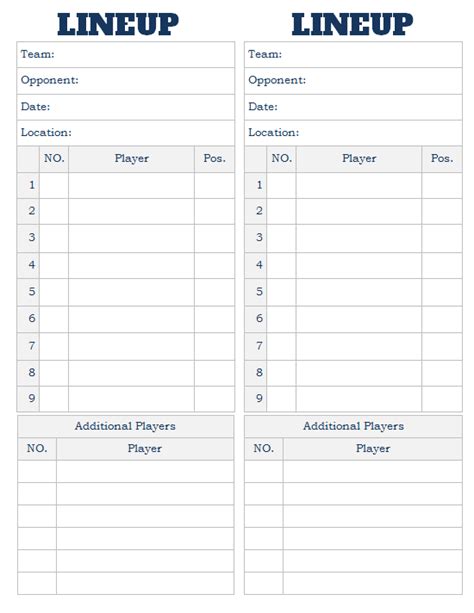Click first Additional Players Player cell on left

(145, 471)
